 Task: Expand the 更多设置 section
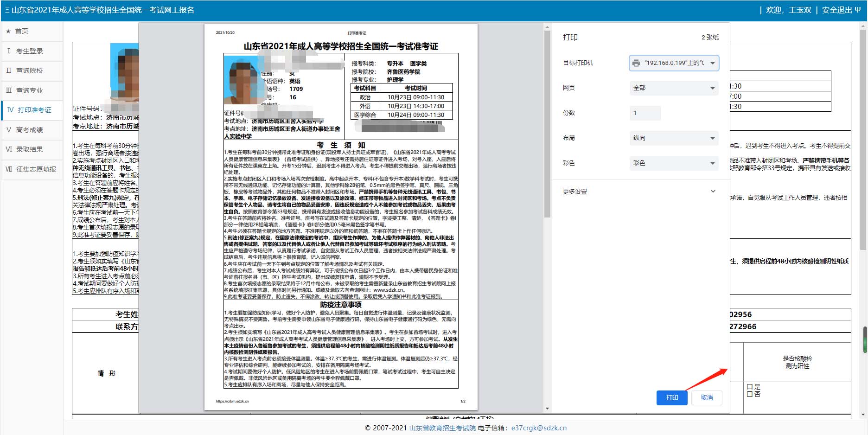(x=640, y=192)
